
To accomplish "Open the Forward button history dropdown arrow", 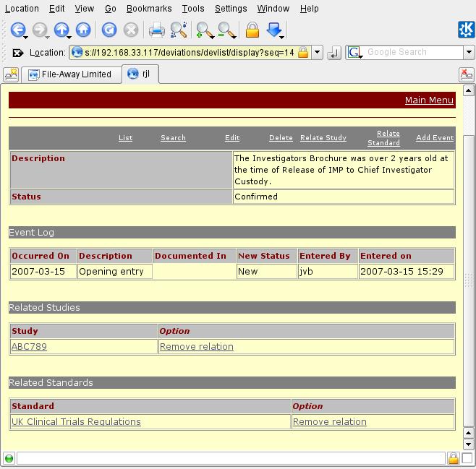I will point(47,38).
